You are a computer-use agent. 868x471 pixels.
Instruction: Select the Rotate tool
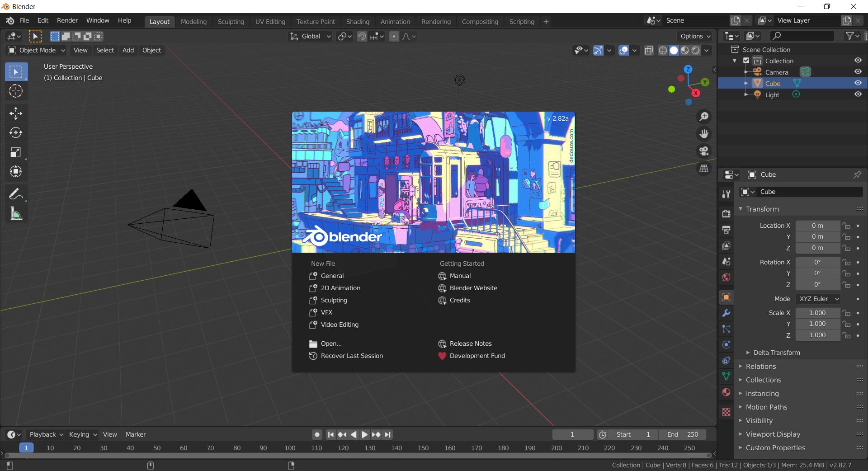click(x=16, y=133)
